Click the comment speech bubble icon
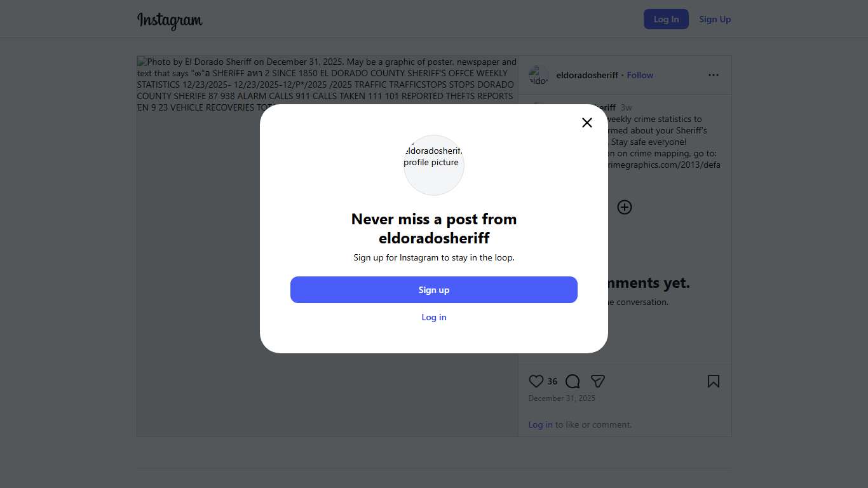Viewport: 868px width, 488px height. 573,381
